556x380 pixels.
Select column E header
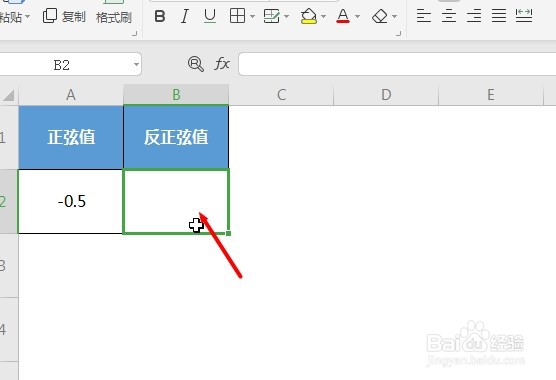491,95
